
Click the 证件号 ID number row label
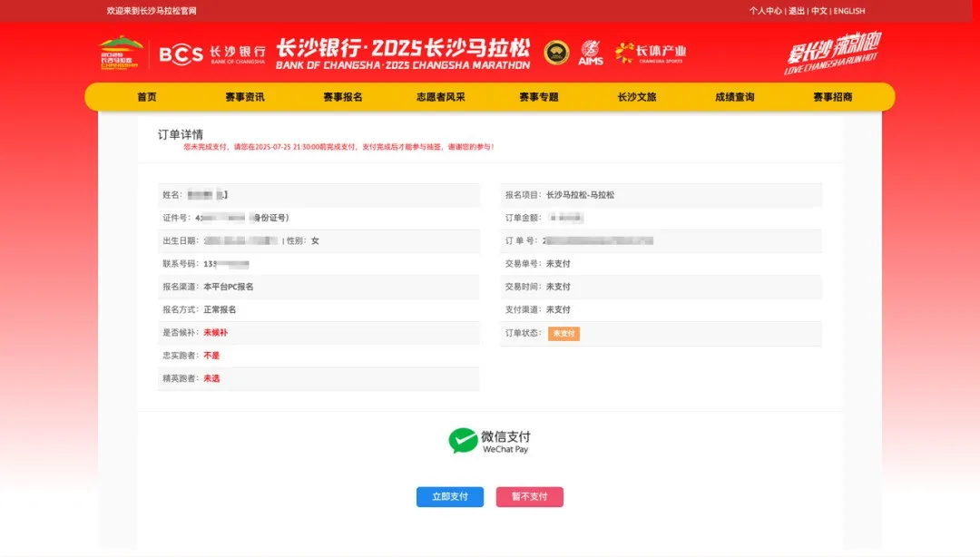tap(177, 218)
